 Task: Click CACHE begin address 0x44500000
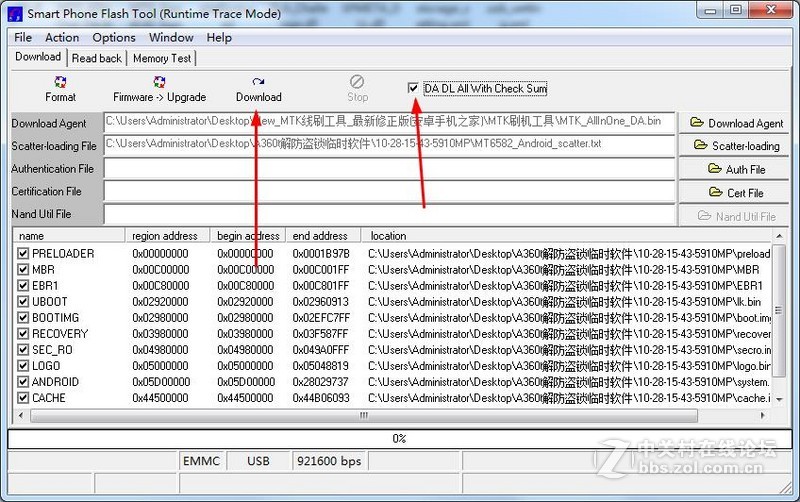pos(245,398)
